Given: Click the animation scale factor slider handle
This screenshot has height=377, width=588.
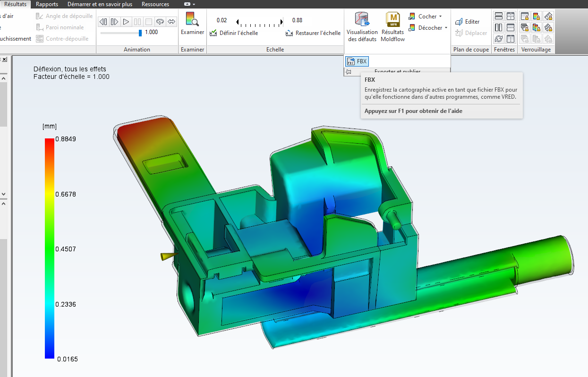Looking at the screenshot, I should coord(140,33).
